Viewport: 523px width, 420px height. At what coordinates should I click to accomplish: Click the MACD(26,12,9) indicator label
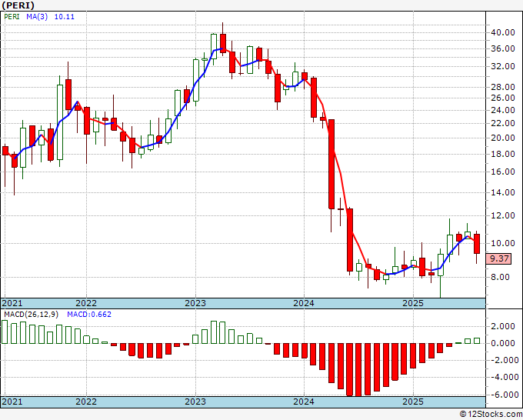32,315
